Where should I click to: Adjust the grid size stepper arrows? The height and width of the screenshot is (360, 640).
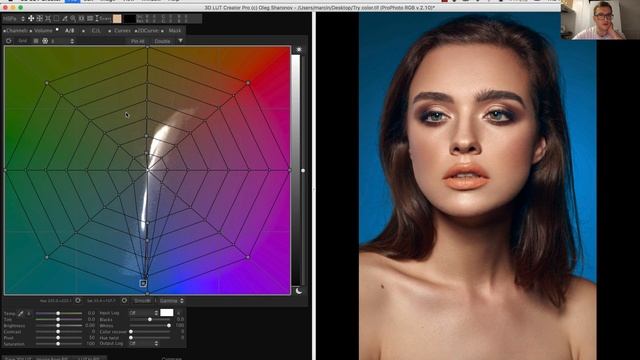72,41
